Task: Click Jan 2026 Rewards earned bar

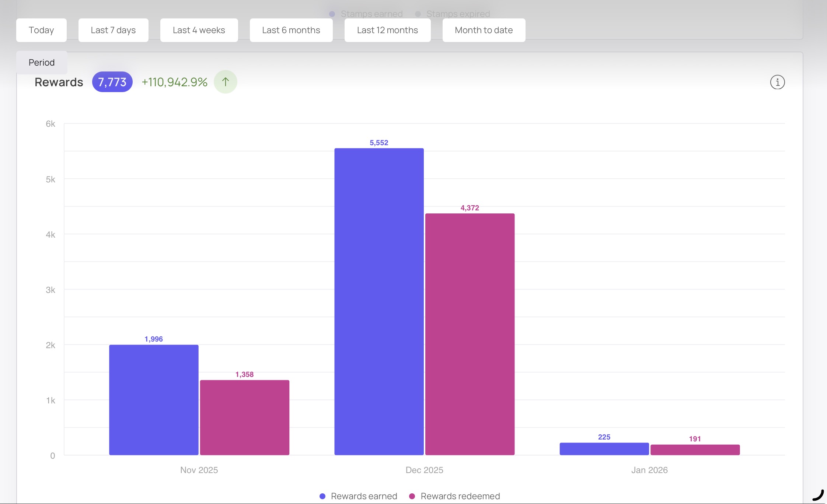Action: click(604, 449)
